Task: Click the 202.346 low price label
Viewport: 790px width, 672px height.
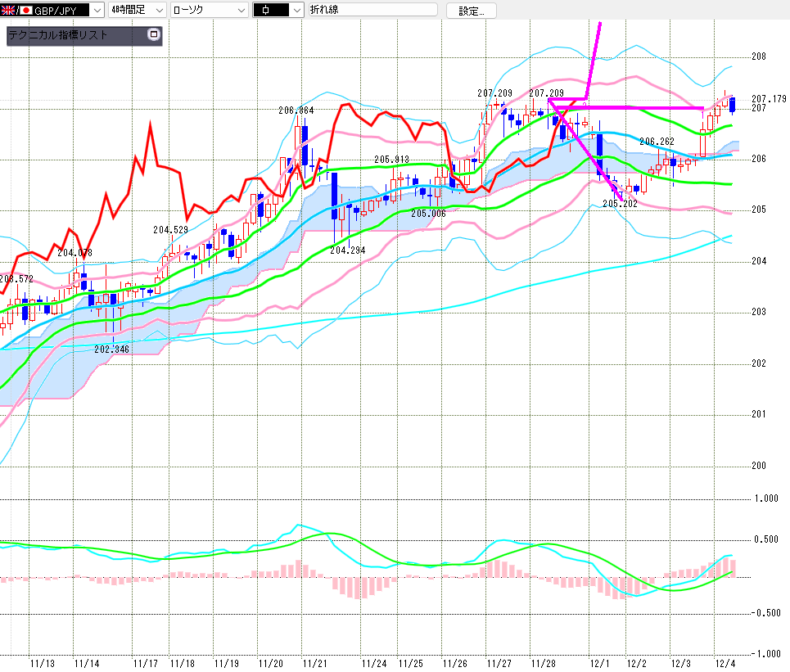Action: pos(112,350)
